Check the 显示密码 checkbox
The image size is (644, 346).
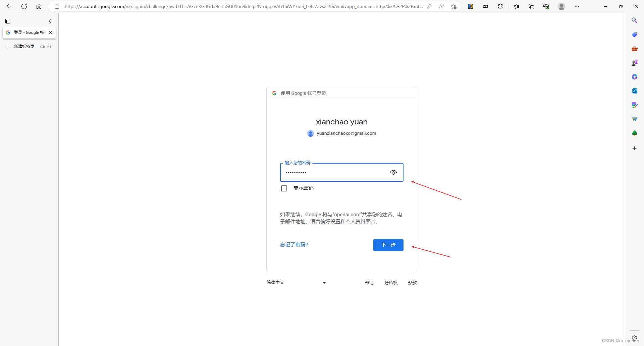(284, 188)
